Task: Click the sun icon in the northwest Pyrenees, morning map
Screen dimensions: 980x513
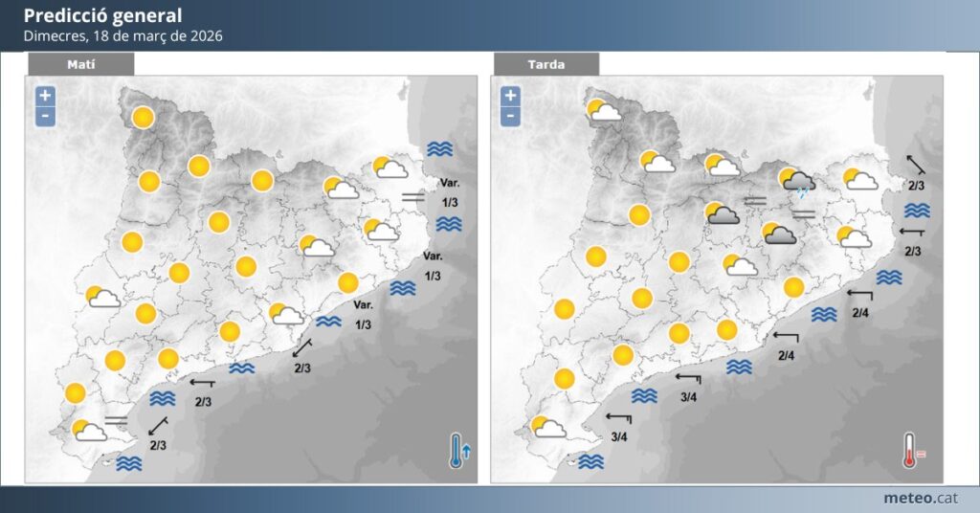Action: 144,118
